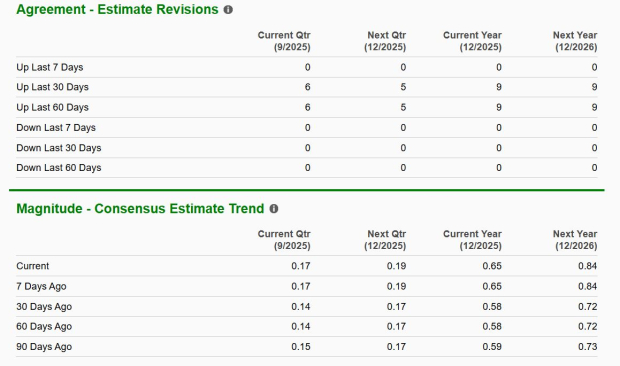620x366 pixels.
Task: Click 90 Days Ago Current Year estimate 0.59
Action: pyautogui.click(x=492, y=347)
